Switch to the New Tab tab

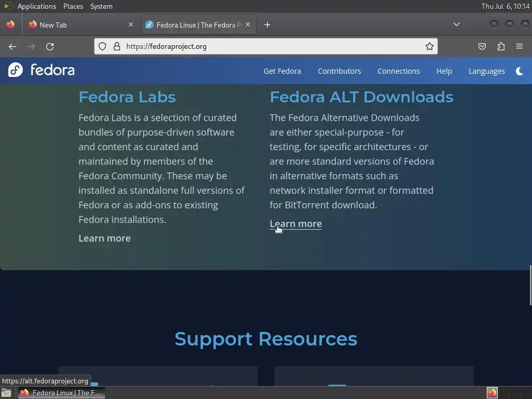[82, 25]
